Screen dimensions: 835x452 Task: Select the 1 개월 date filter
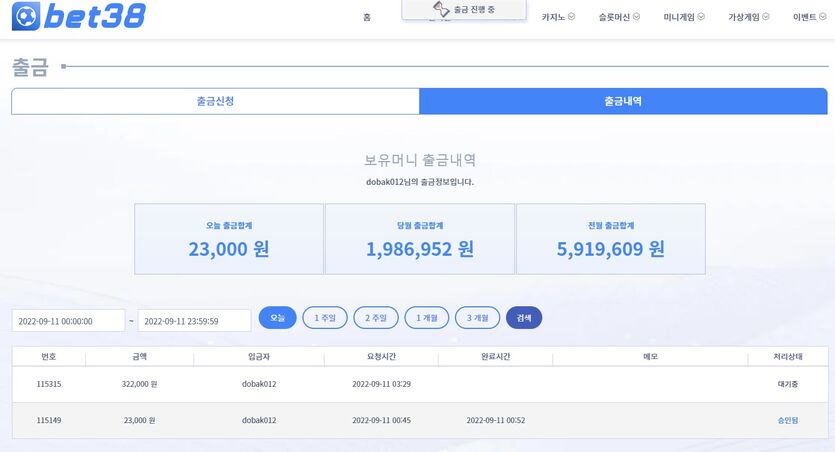(x=427, y=318)
